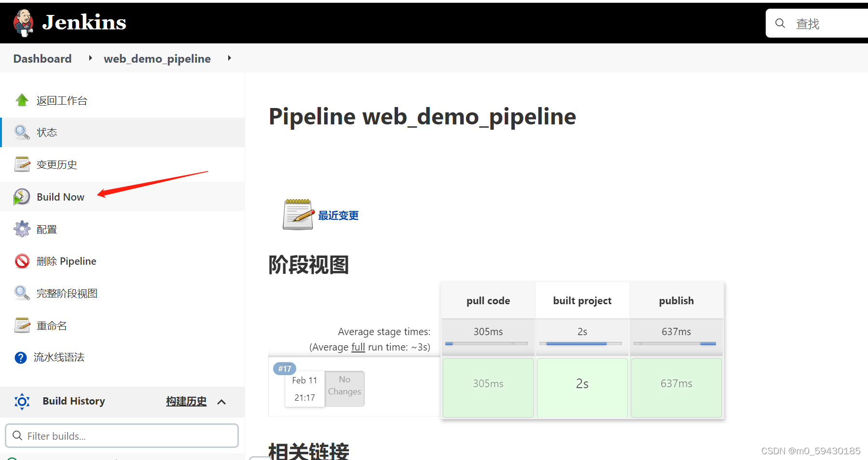Open the Dashboard breadcrumb dropdown arrow
The width and height of the screenshot is (868, 460).
[90, 58]
